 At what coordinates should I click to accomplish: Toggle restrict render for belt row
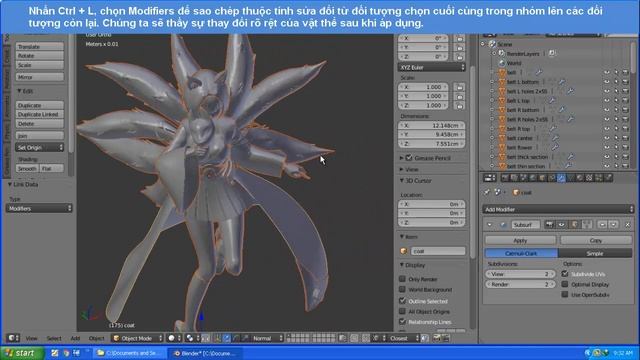pos(625,73)
